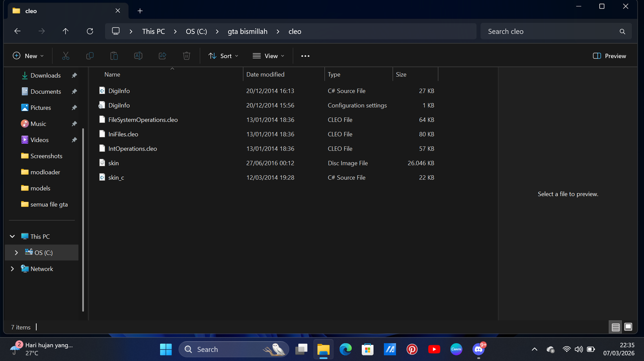Add a new tab with plus button
Image resolution: width=644 pixels, height=361 pixels.
(140, 11)
